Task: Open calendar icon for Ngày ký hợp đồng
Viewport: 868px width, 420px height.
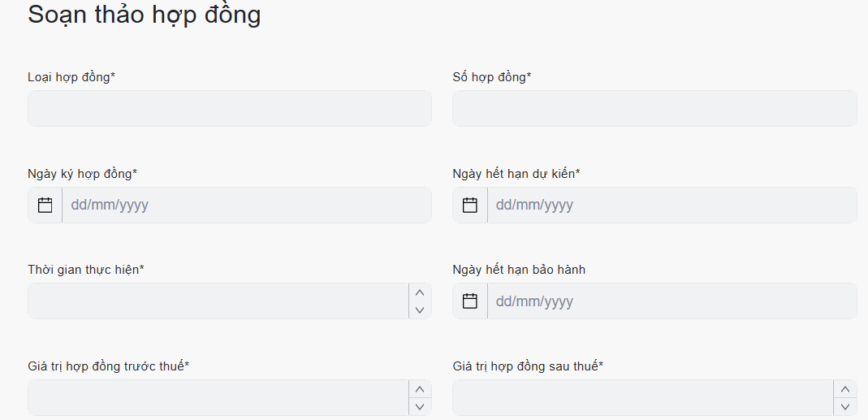Action: tap(45, 205)
